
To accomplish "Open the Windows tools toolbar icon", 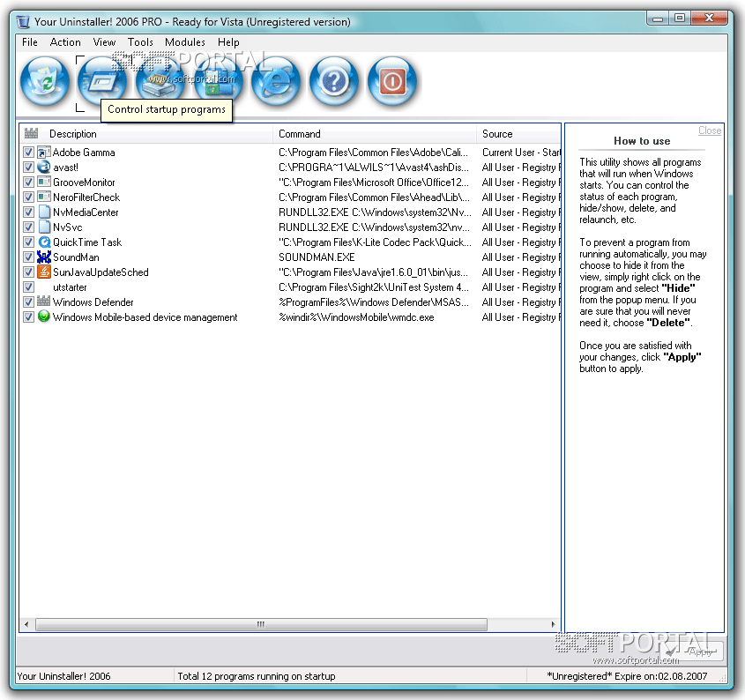I will pos(218,81).
